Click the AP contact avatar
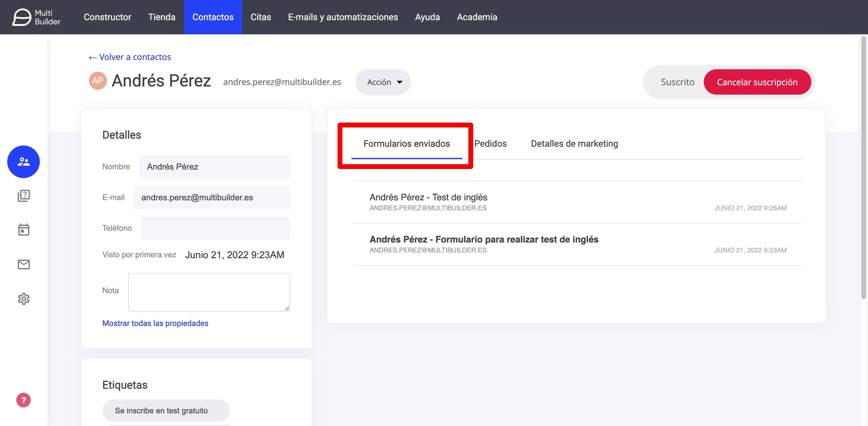This screenshot has height=426, width=868. 98,81
